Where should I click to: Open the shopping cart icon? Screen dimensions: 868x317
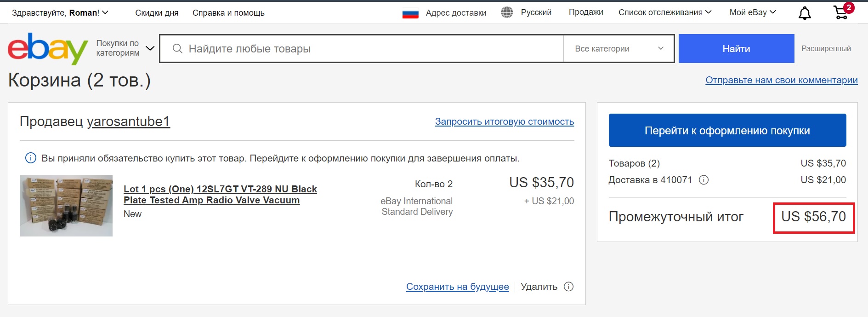click(x=841, y=12)
